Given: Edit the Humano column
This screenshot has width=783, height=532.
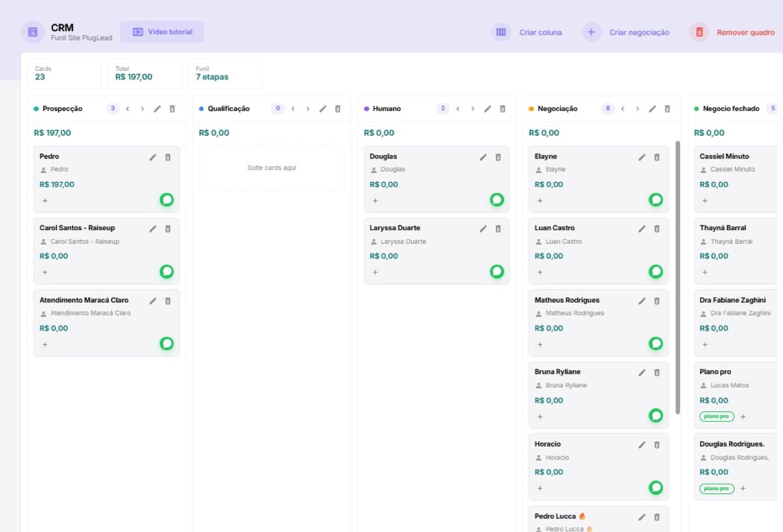Looking at the screenshot, I should 487,109.
